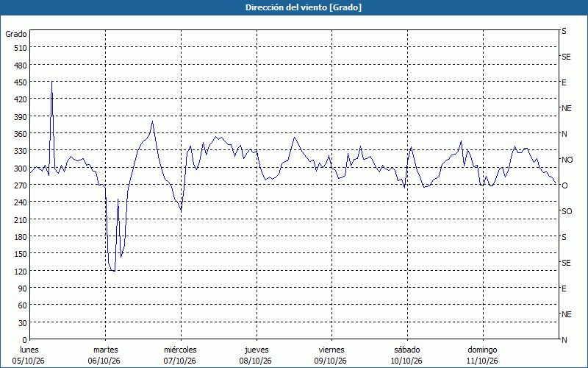Click the y-axis value 420
Screen dimensions: 588x368
[x=21, y=99]
